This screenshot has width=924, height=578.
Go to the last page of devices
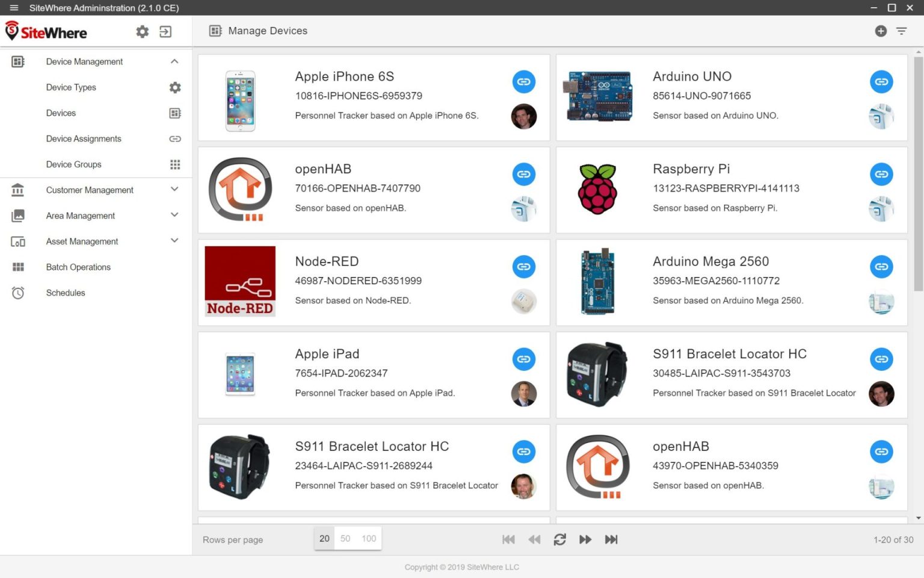click(x=611, y=539)
